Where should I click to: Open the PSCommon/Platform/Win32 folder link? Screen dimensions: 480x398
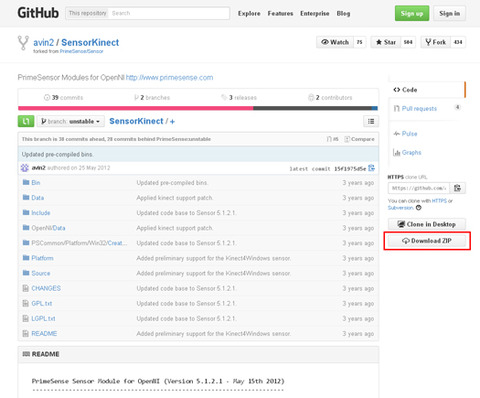click(x=79, y=243)
